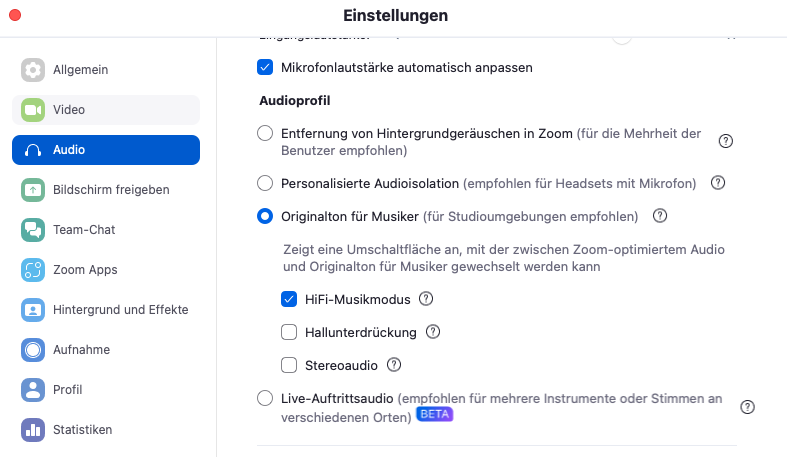This screenshot has height=457, width=787.
Task: Disable the HiFi-Musikmodus checkbox
Action: (x=289, y=299)
